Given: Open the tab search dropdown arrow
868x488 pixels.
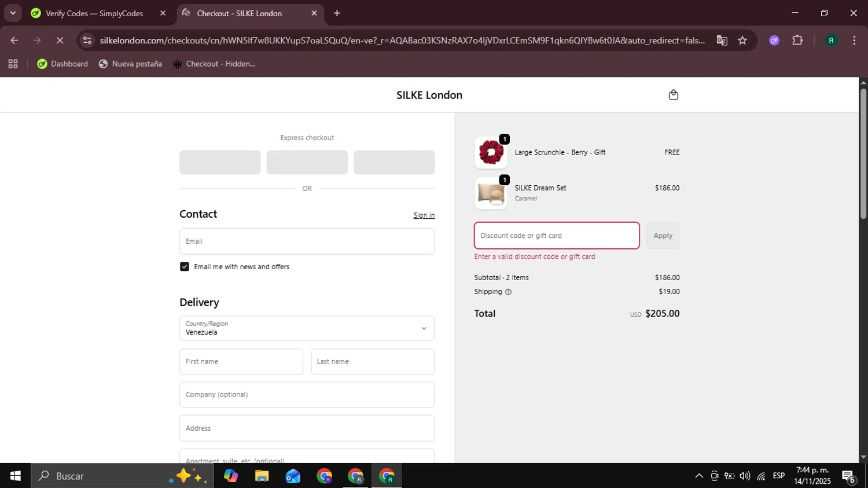Looking at the screenshot, I should [x=13, y=13].
